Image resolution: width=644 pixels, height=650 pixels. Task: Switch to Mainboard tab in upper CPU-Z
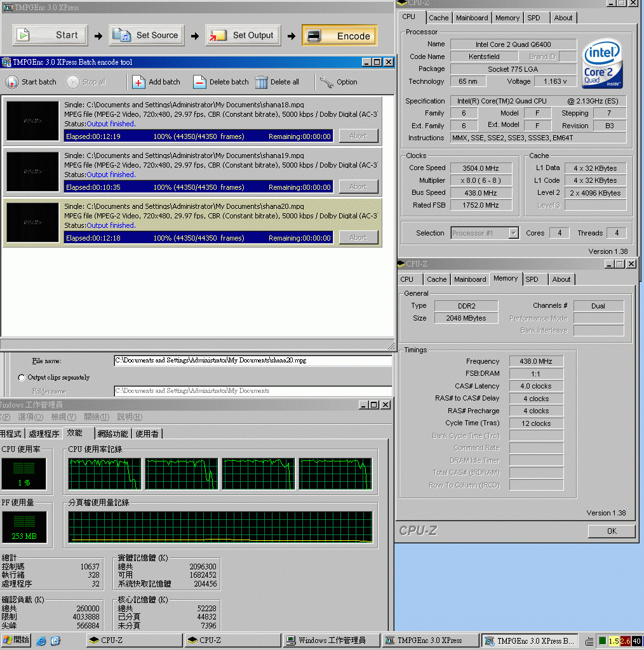pyautogui.click(x=472, y=18)
